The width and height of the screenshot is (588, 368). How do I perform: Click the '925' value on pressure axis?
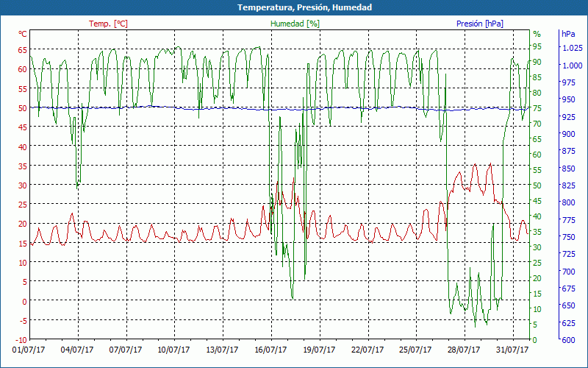coord(568,117)
